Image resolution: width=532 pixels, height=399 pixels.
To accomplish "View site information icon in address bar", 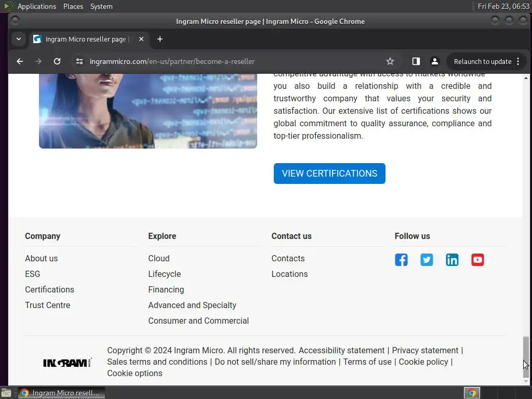I will pos(79,61).
